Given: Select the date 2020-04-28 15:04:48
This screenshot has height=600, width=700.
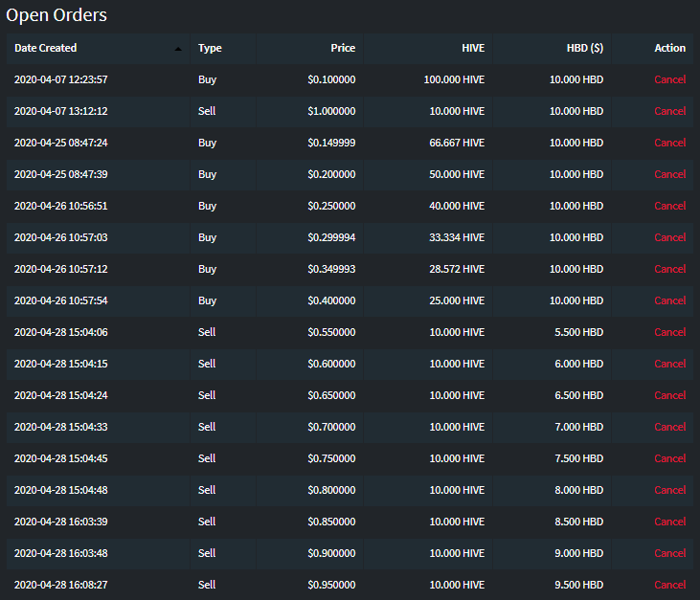Looking at the screenshot, I should coord(60,490).
